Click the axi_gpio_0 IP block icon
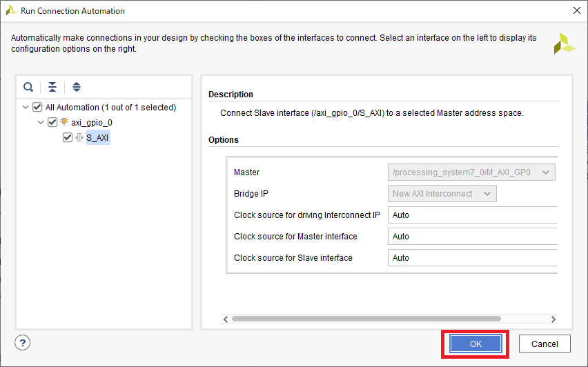The height and width of the screenshot is (367, 588). coord(64,122)
